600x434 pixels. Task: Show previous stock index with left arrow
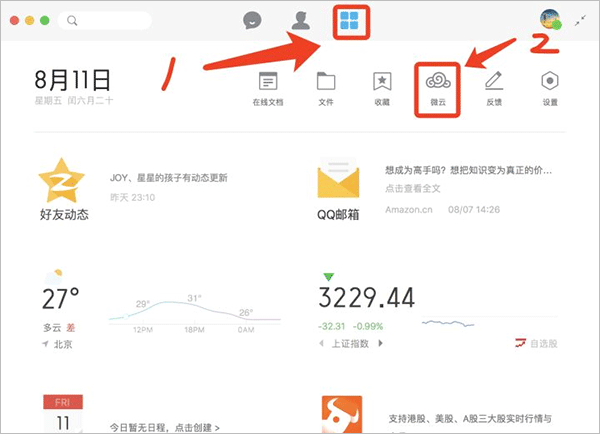pyautogui.click(x=322, y=344)
